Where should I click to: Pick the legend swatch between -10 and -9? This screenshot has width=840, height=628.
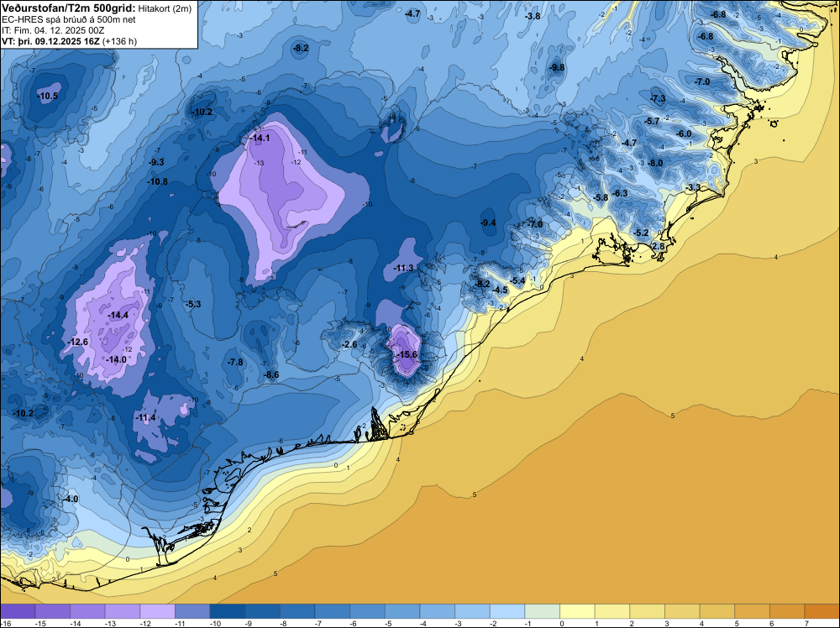[x=228, y=611]
